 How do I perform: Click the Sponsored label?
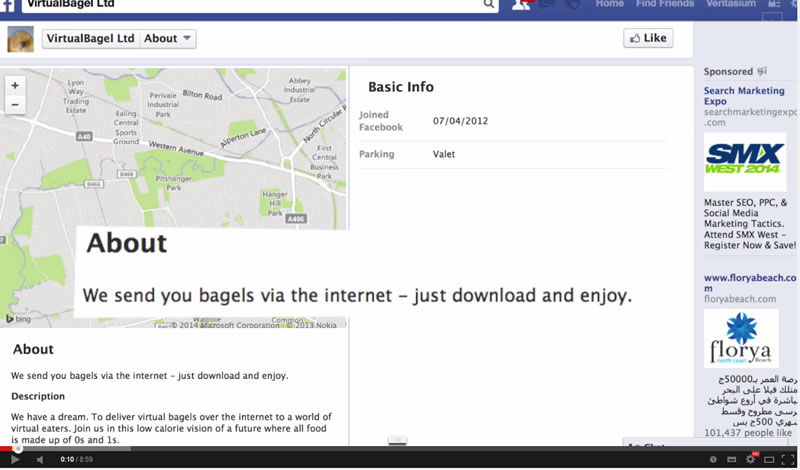point(728,71)
